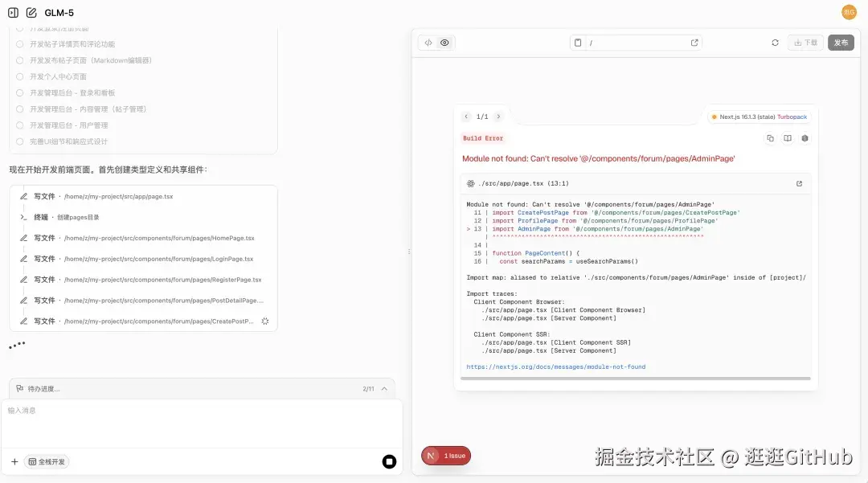This screenshot has width=868, height=483.
Task: Open ./src/app/page.tsx in the editor
Action: point(799,184)
